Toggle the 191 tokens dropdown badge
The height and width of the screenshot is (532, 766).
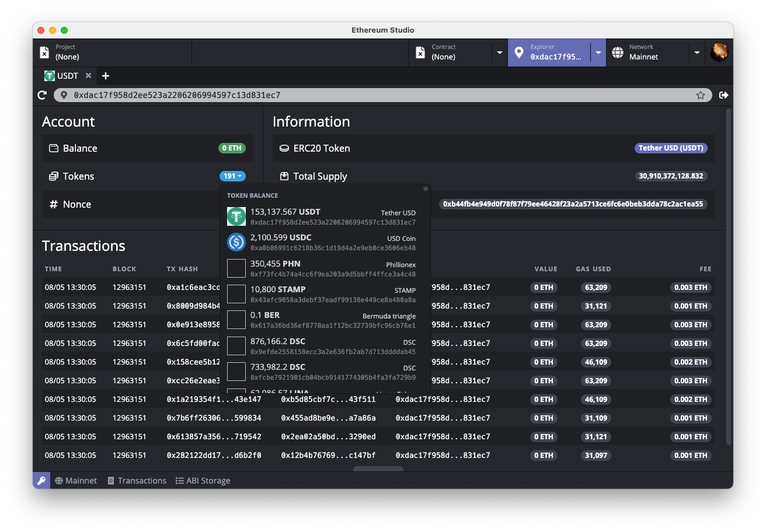233,176
